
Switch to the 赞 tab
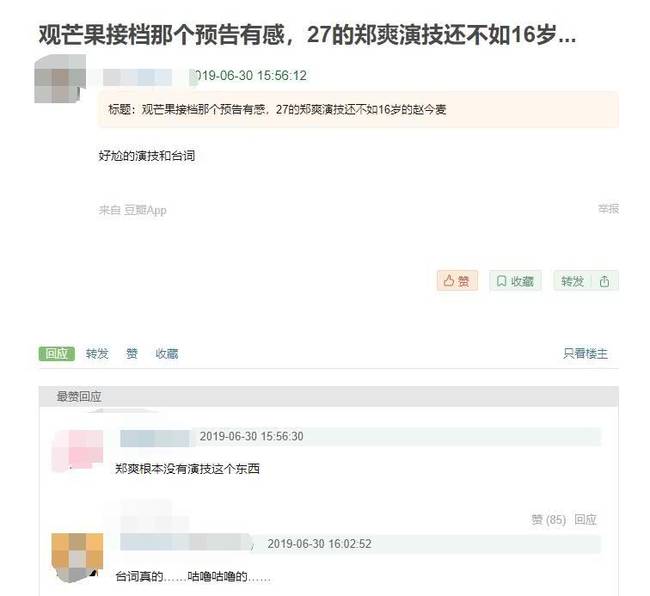132,354
